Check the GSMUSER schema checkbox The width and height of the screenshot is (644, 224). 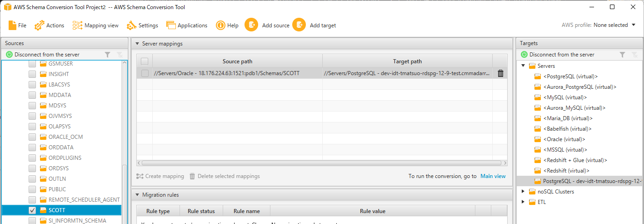(x=32, y=64)
